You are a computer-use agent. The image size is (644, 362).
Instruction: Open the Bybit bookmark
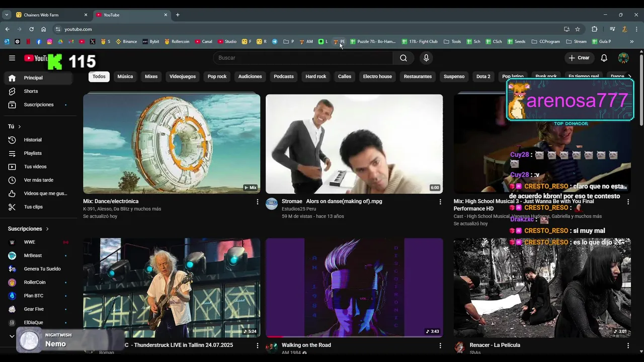coord(150,42)
